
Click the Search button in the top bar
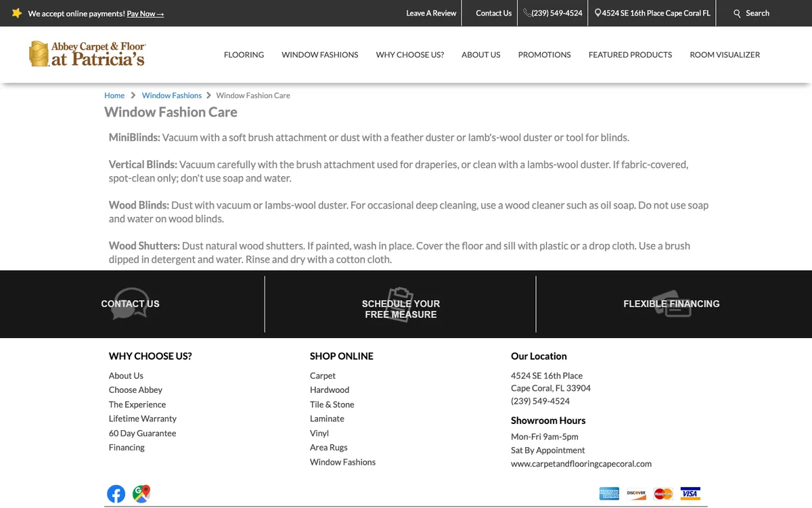click(x=751, y=13)
